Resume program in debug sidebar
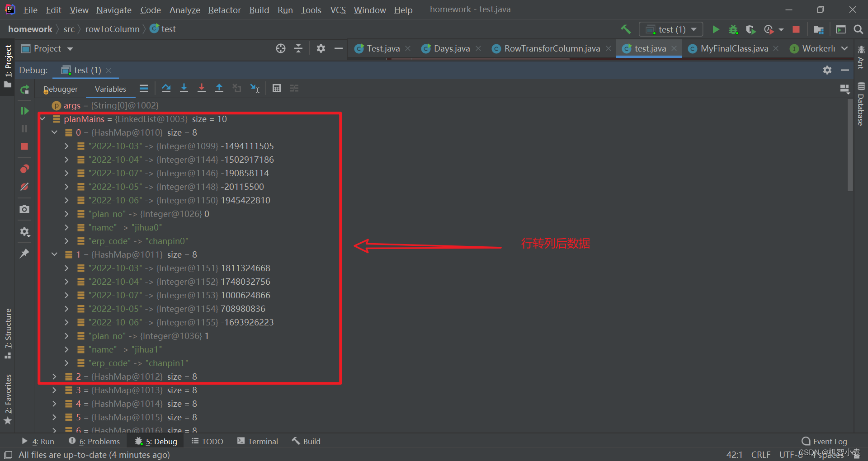This screenshot has height=461, width=868. point(24,111)
